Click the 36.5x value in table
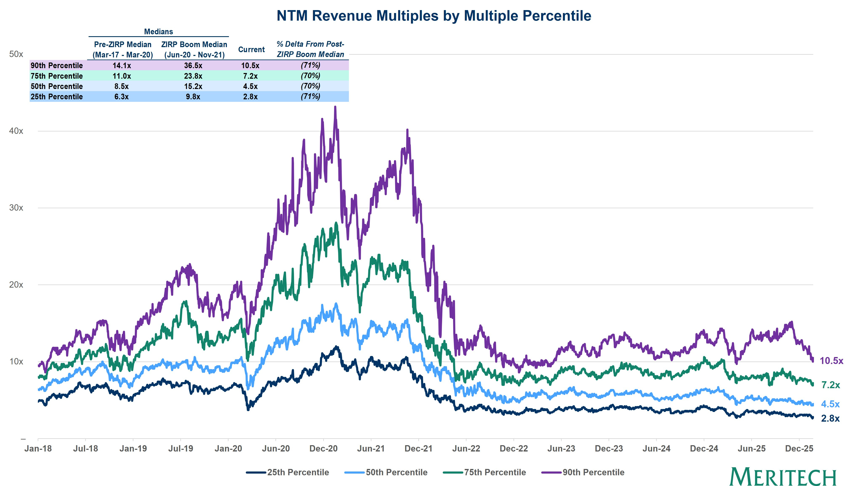This screenshot has height=486, width=868. point(193,66)
